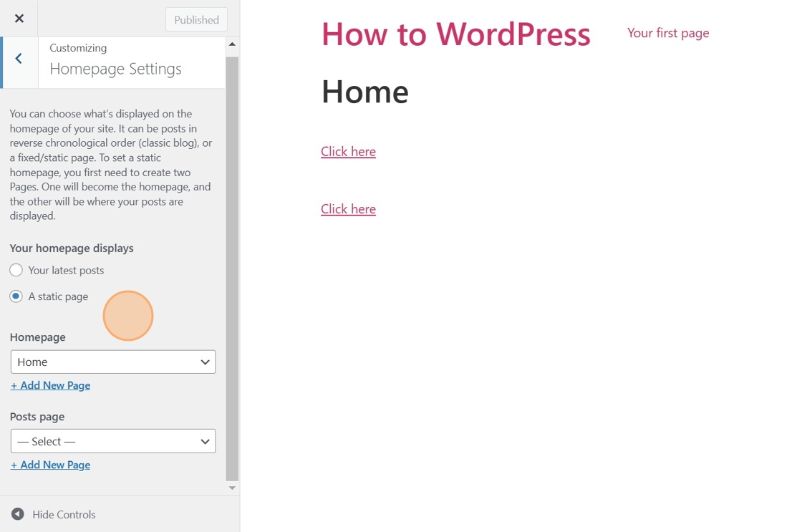
Task: Click the 'Customizing' breadcrumb text
Action: (x=78, y=48)
